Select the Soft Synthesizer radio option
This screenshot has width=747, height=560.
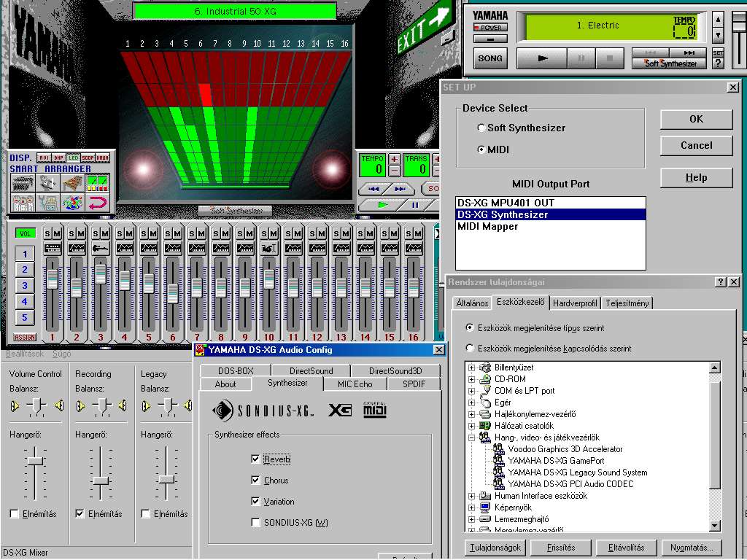(521, 128)
